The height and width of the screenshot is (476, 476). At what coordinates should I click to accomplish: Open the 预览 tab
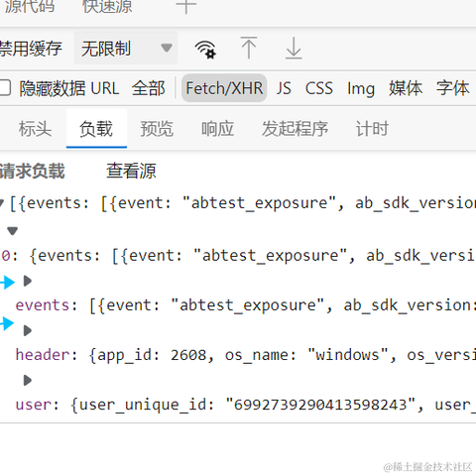157,129
